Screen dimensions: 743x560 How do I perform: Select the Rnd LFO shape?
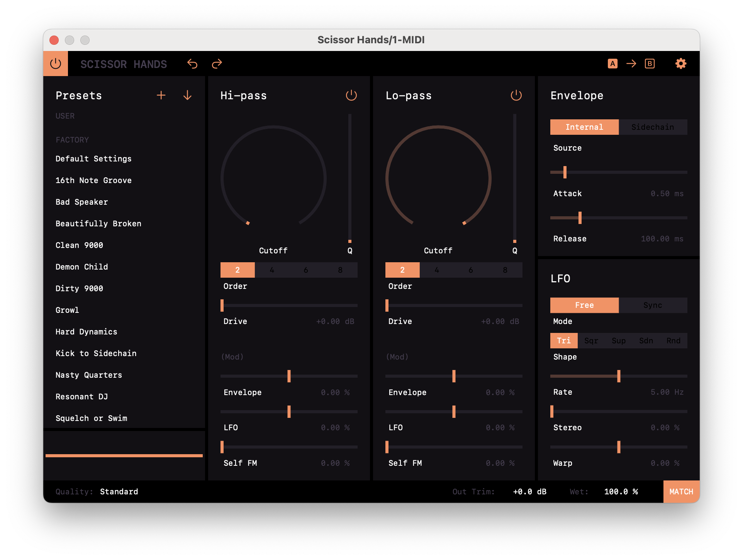(x=673, y=340)
